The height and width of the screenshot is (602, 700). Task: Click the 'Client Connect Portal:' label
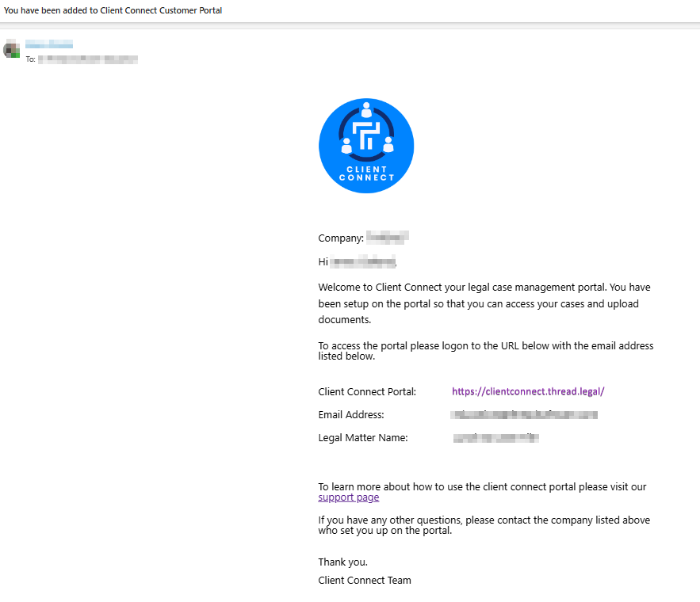coord(367,391)
